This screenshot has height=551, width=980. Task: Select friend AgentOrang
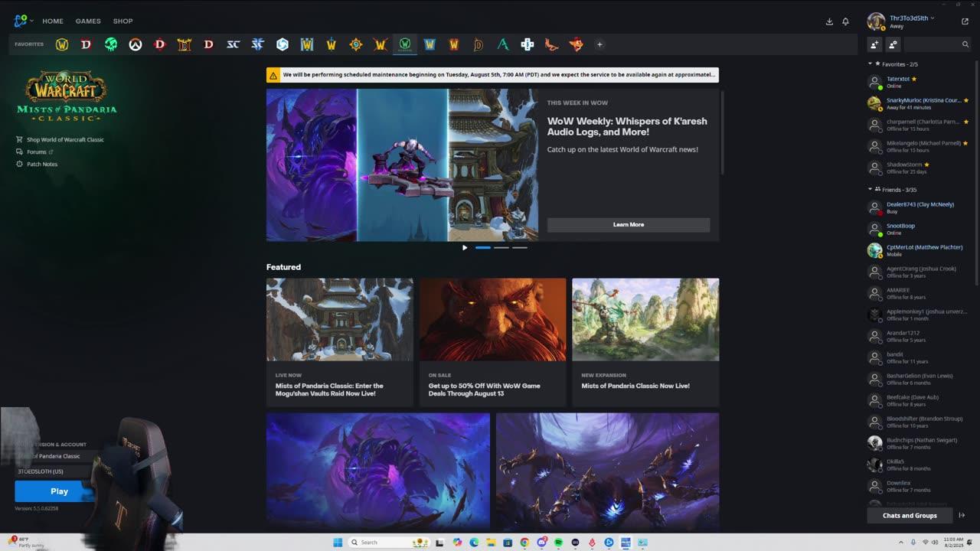919,272
